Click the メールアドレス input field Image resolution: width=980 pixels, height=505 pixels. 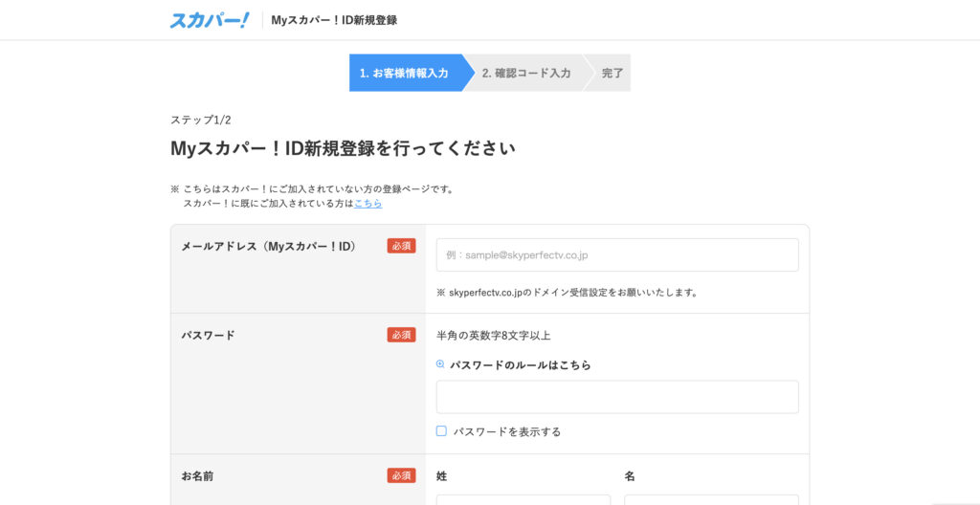coord(617,255)
